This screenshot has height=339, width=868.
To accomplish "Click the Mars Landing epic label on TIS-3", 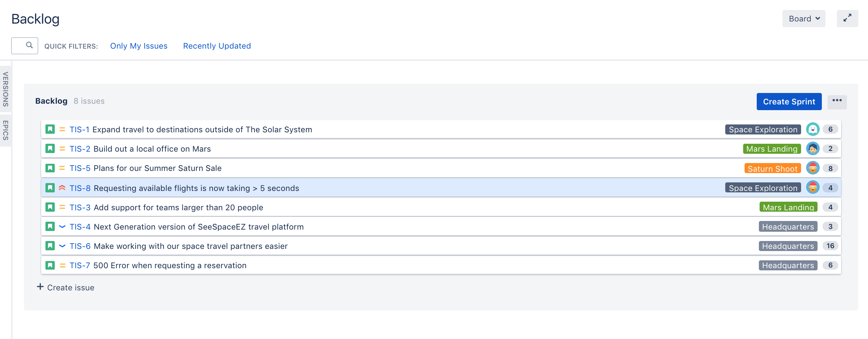I will click(x=788, y=207).
